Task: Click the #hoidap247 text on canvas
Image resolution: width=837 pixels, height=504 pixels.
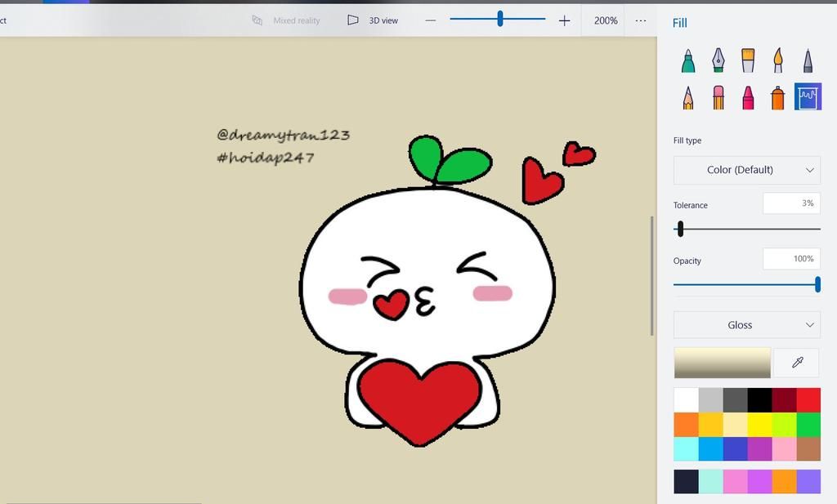Action: tap(266, 158)
